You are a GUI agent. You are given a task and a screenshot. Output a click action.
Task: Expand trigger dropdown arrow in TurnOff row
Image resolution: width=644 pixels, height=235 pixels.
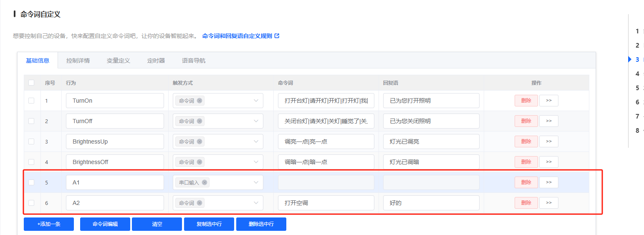tap(256, 121)
